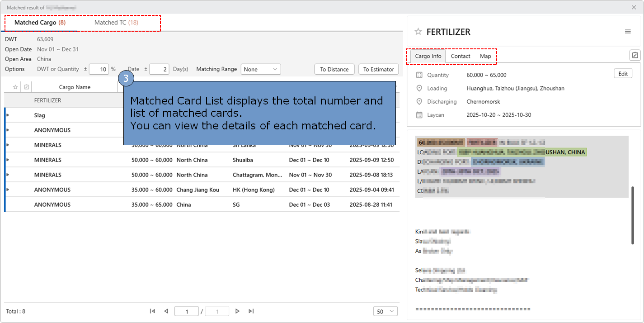The image size is (644, 323).
Task: Expand the first ANONYMOUS cargo row
Action: click(8, 130)
